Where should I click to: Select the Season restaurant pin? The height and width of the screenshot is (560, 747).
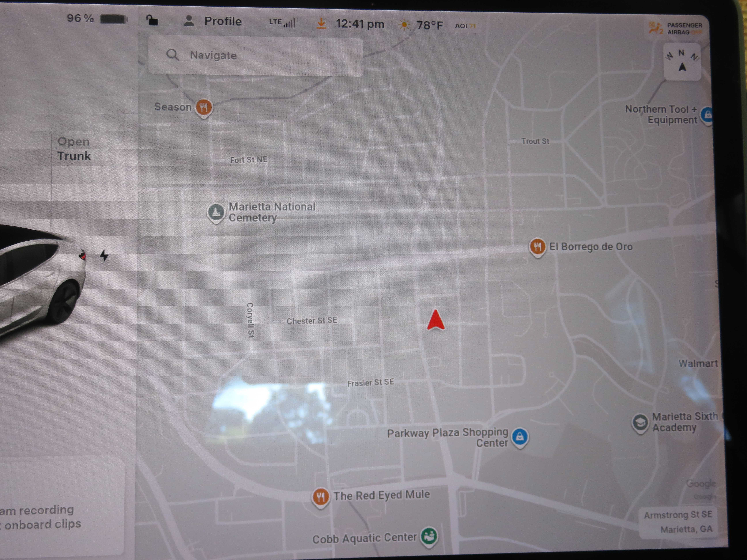(x=204, y=108)
